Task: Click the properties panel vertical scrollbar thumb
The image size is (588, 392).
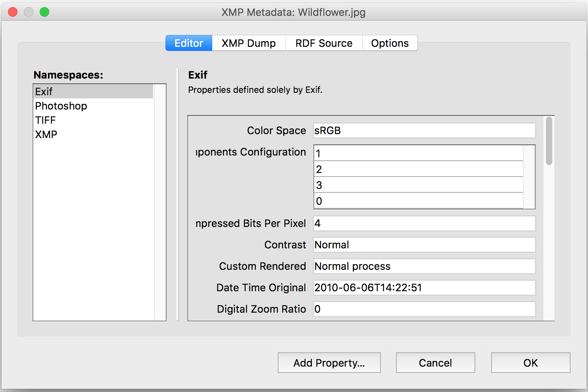Action: [x=549, y=141]
